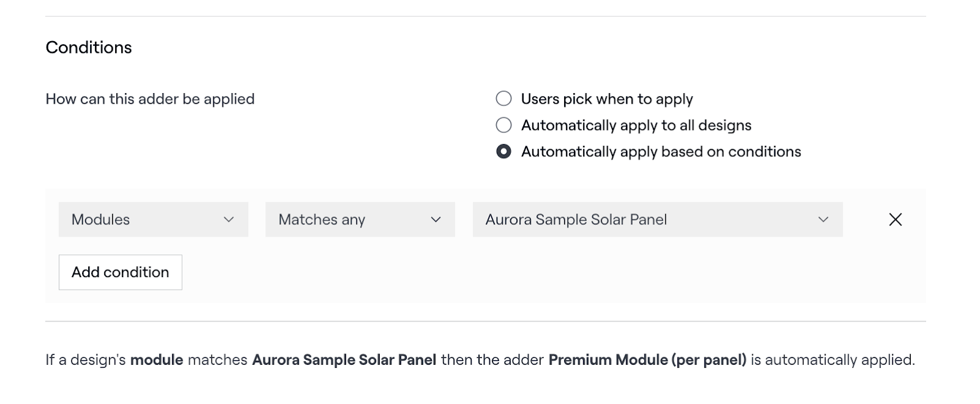Viewport: 980px width, 404px height.
Task: Click the bold word 'module' in the summary
Action: (157, 360)
